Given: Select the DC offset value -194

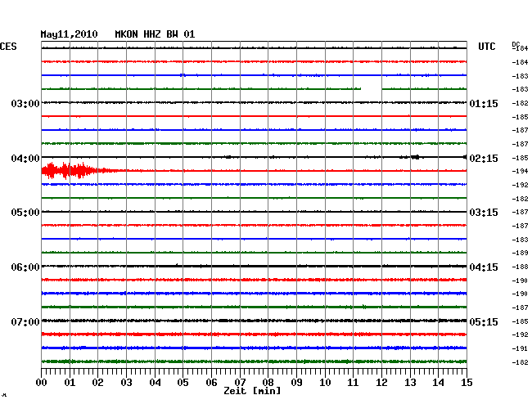Looking at the screenshot, I should 520,171.
